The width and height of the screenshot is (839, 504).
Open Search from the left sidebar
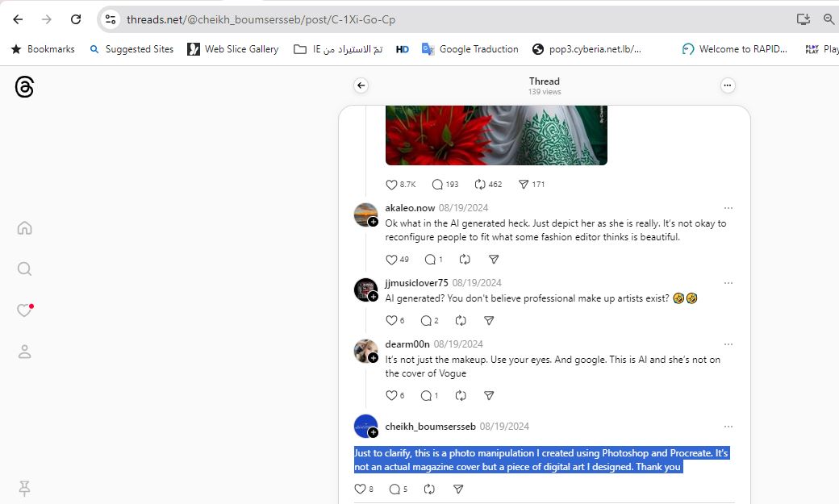(24, 269)
